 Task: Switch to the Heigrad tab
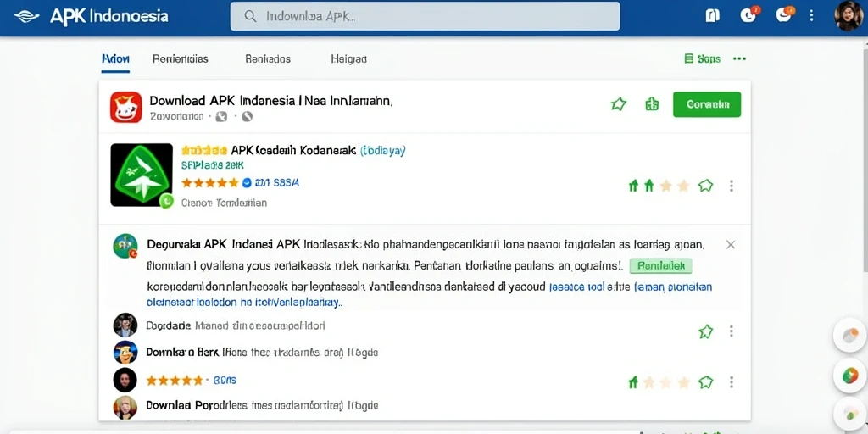[x=348, y=58]
